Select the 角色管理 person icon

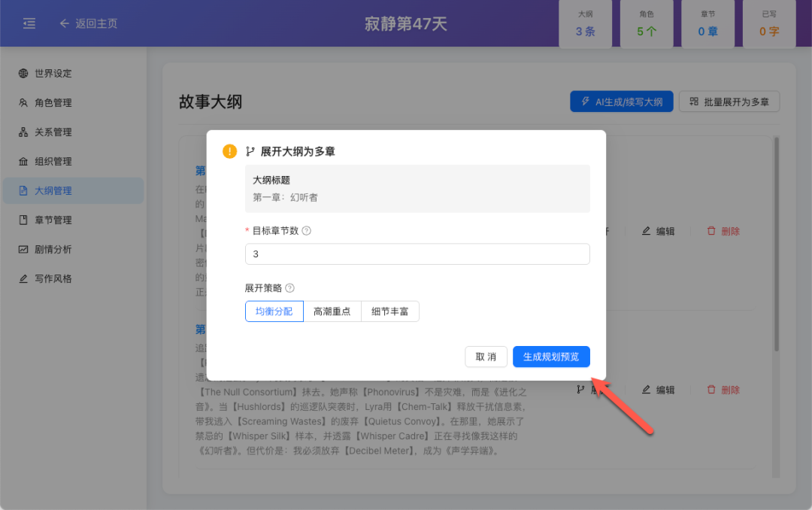(x=24, y=102)
